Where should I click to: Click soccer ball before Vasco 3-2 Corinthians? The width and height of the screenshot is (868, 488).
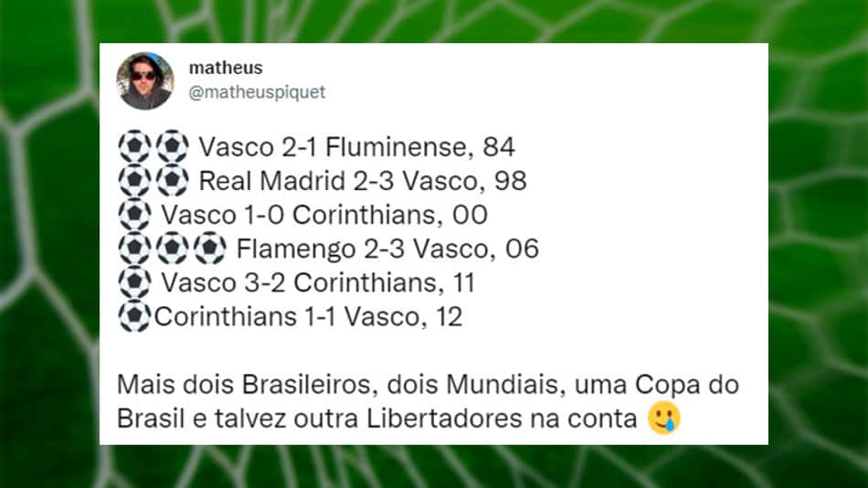(134, 282)
